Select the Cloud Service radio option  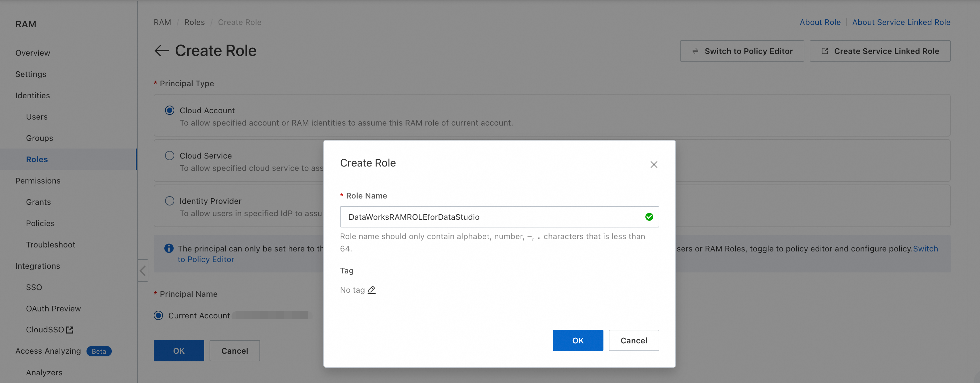(170, 156)
